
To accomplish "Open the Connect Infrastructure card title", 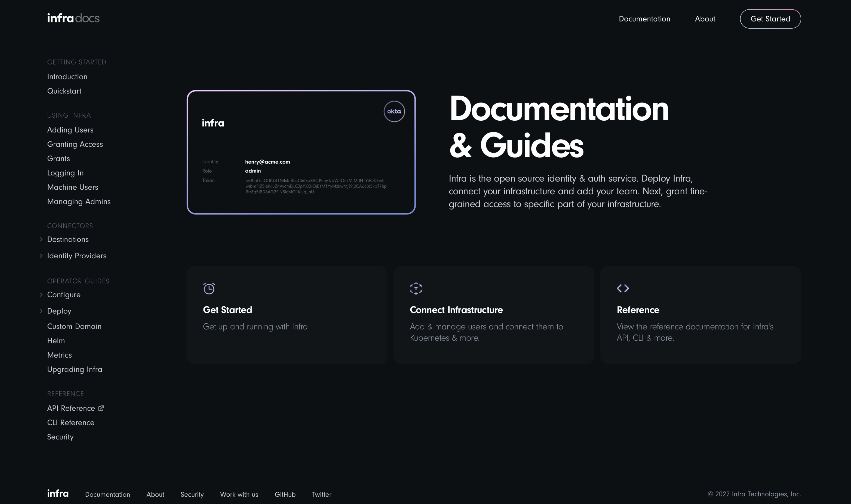I will point(456,310).
